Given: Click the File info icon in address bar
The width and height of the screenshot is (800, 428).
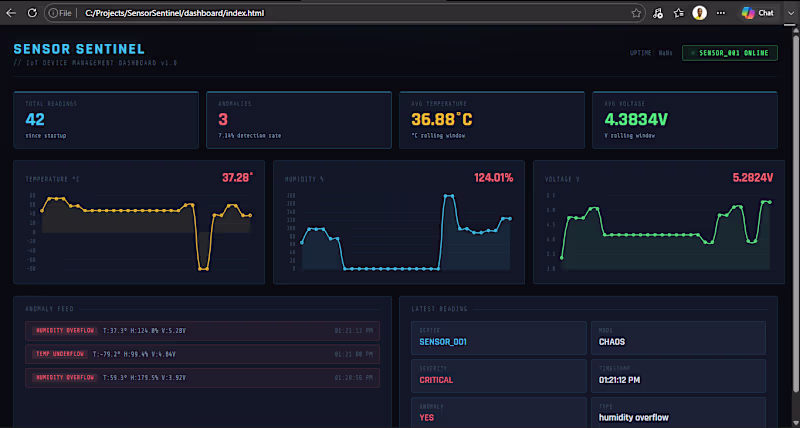Looking at the screenshot, I should (60, 13).
